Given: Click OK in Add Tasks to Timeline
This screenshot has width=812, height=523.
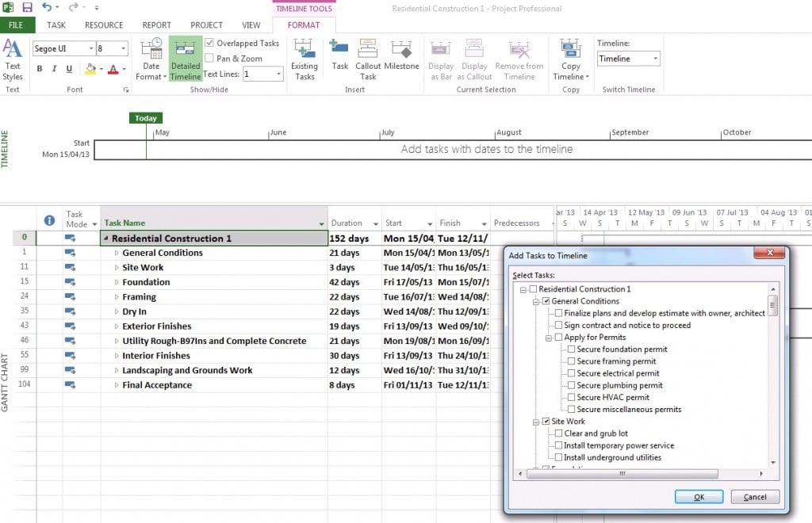Looking at the screenshot, I should tap(698, 497).
